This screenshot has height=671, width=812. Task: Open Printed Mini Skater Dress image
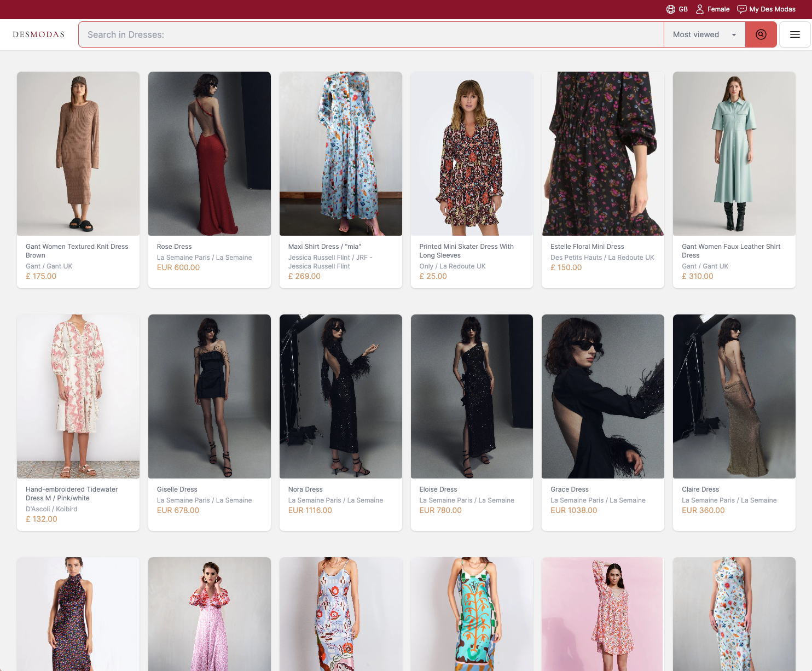[472, 154]
